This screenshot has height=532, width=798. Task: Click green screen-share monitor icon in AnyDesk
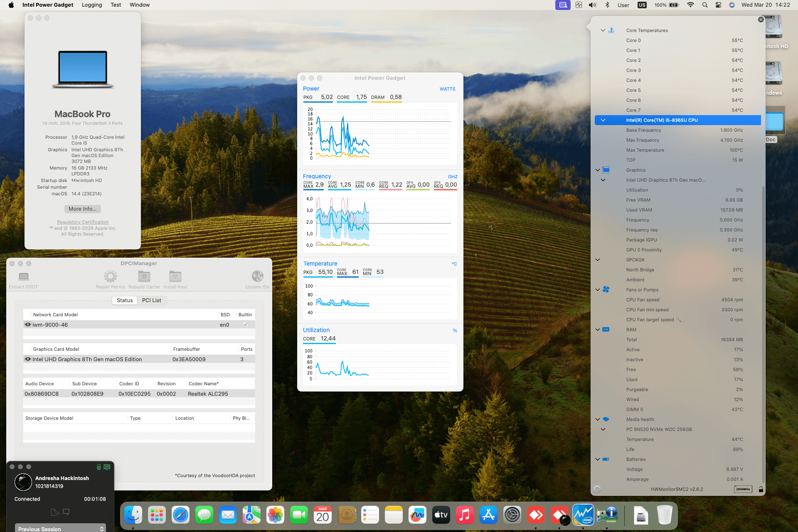click(x=107, y=467)
